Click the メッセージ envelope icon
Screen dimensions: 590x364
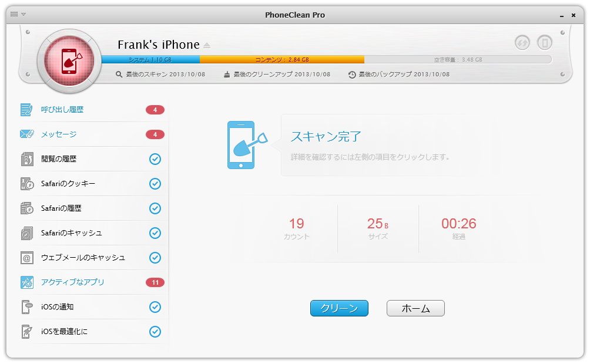pyautogui.click(x=26, y=134)
